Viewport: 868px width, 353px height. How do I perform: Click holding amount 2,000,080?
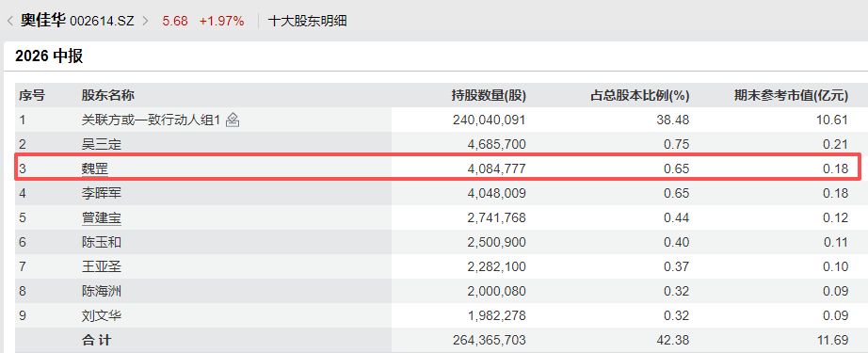point(496,291)
